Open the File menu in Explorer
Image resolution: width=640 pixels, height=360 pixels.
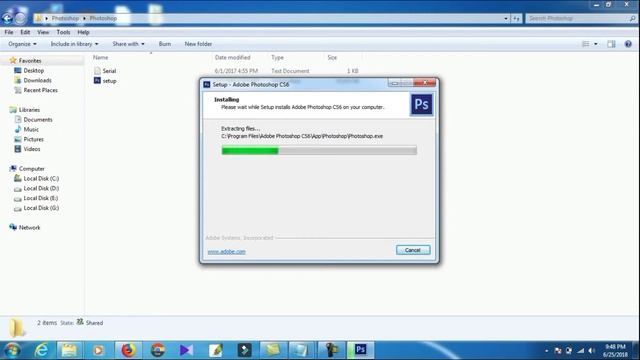9,32
